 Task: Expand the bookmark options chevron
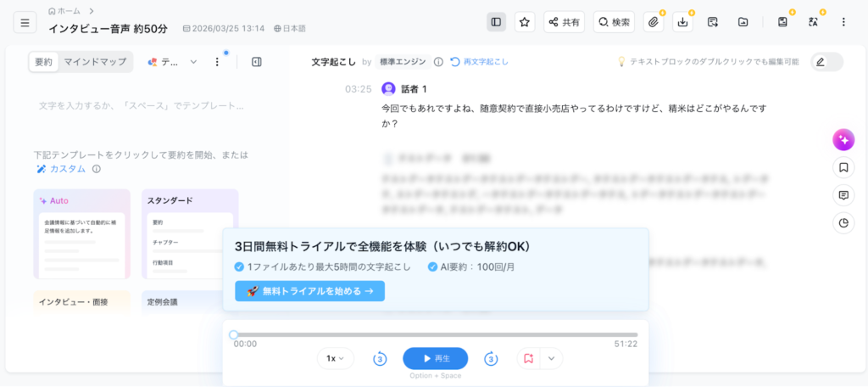point(551,359)
